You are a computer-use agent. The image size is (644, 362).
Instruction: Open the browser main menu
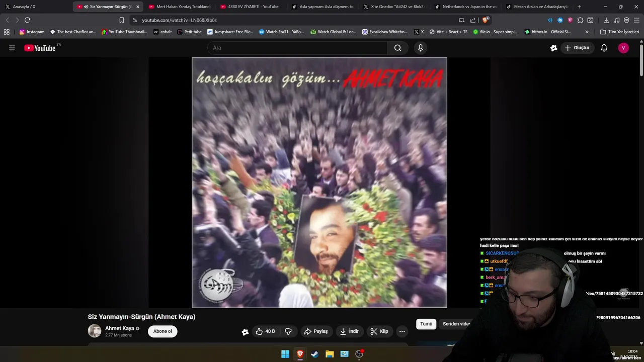[636, 20]
